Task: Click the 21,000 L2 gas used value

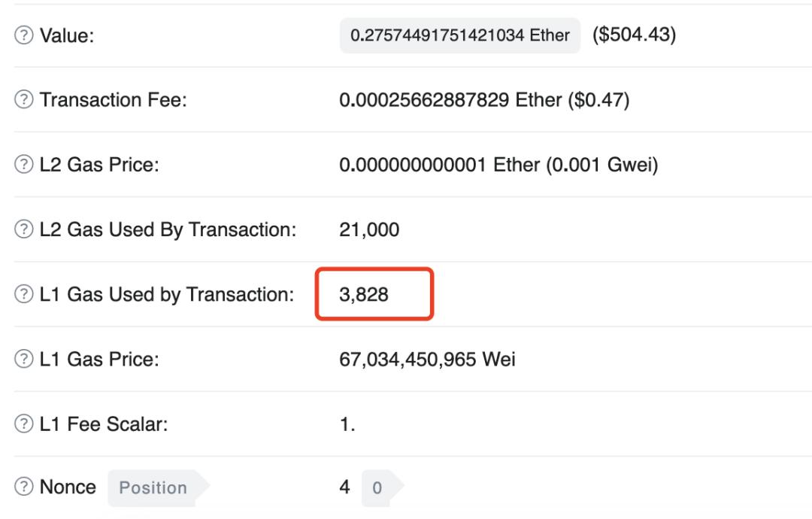Action: (369, 230)
